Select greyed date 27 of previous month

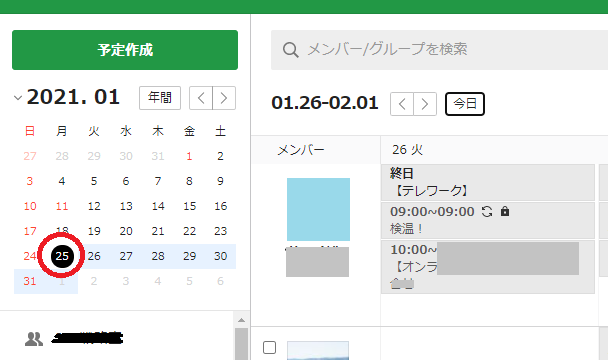tap(30, 156)
